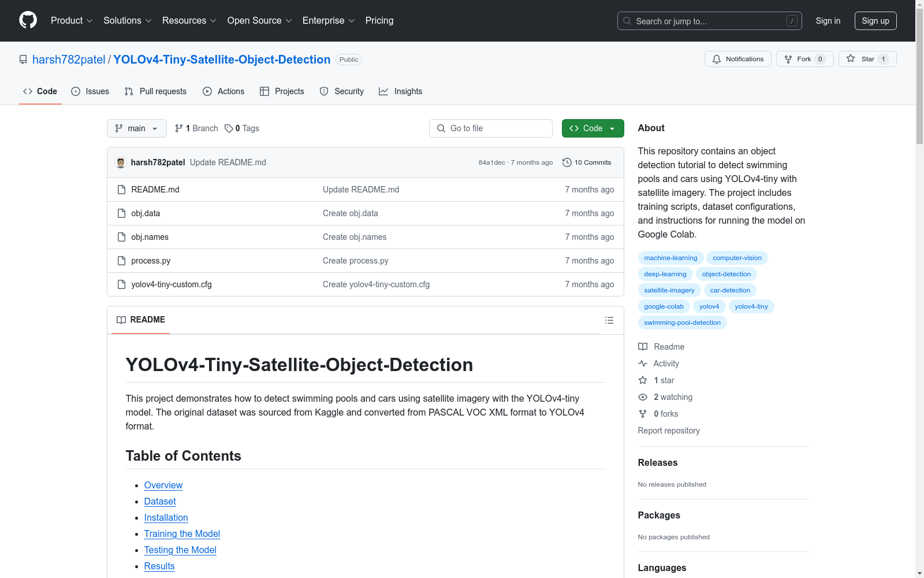Open the Security tab

click(342, 91)
